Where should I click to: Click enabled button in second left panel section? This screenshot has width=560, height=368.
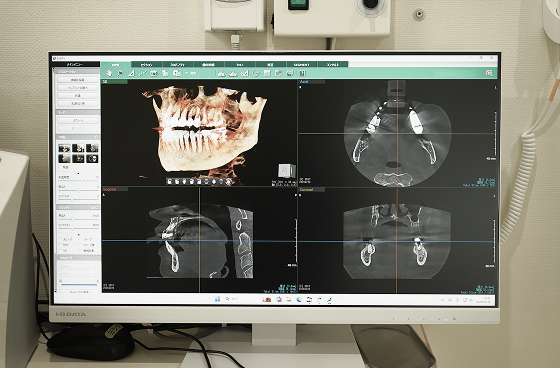coord(78,120)
